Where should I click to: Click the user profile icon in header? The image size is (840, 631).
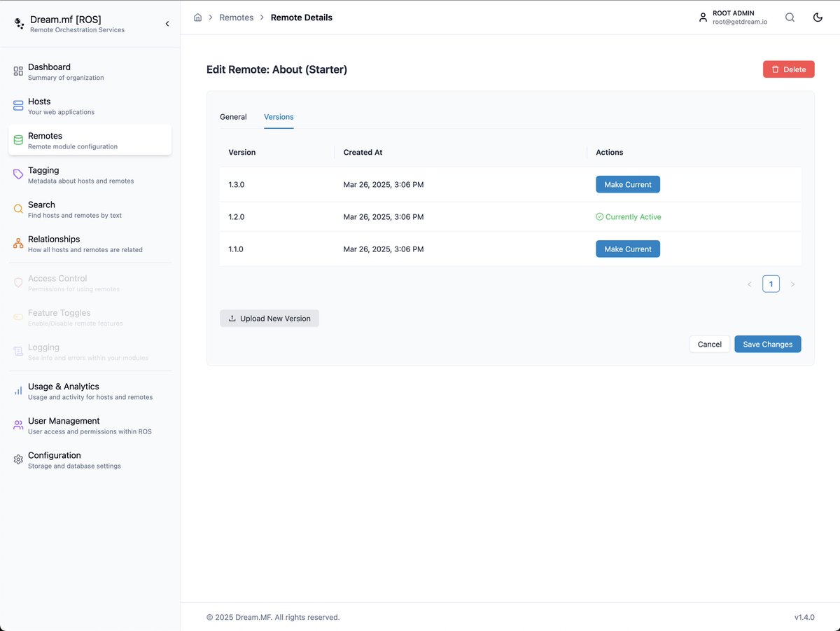point(703,18)
